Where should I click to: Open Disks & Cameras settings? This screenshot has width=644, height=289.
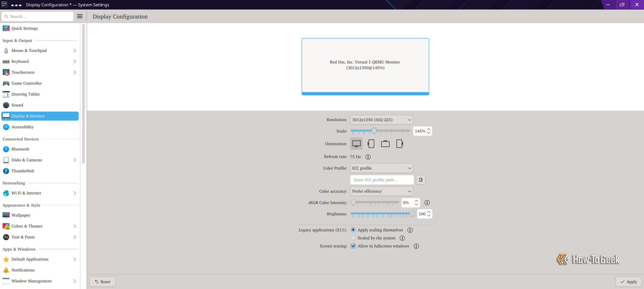pos(40,160)
